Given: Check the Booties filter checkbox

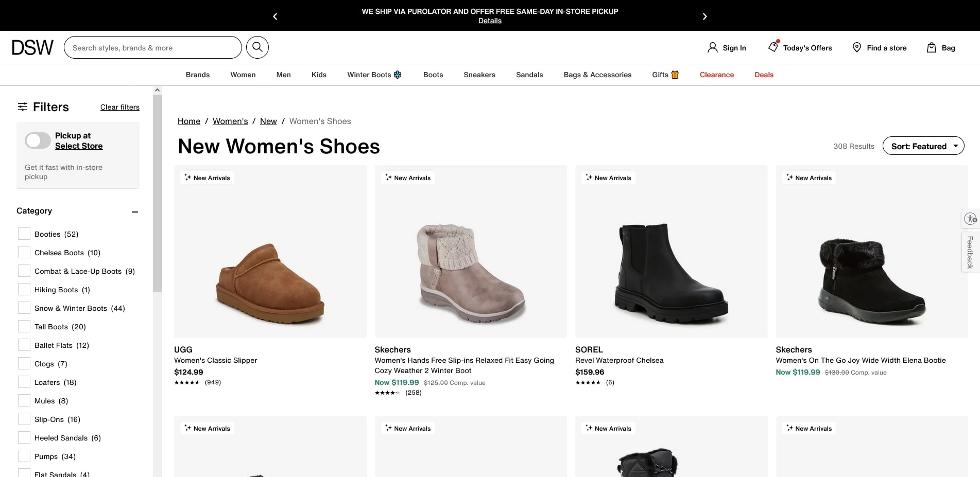Looking at the screenshot, I should [24, 233].
